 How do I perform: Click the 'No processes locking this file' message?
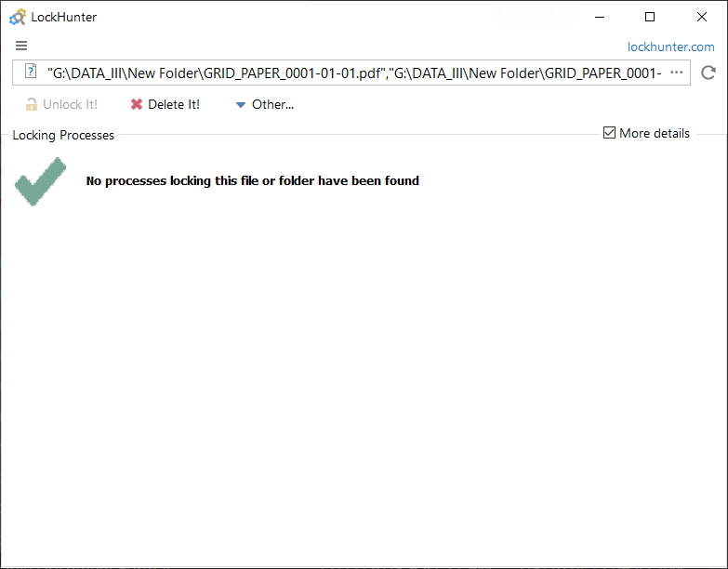(x=253, y=180)
